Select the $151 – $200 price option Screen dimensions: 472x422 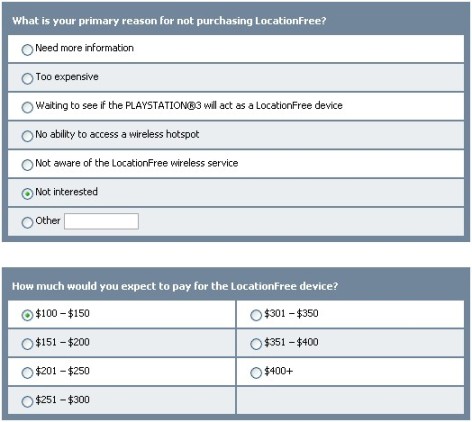(x=27, y=344)
